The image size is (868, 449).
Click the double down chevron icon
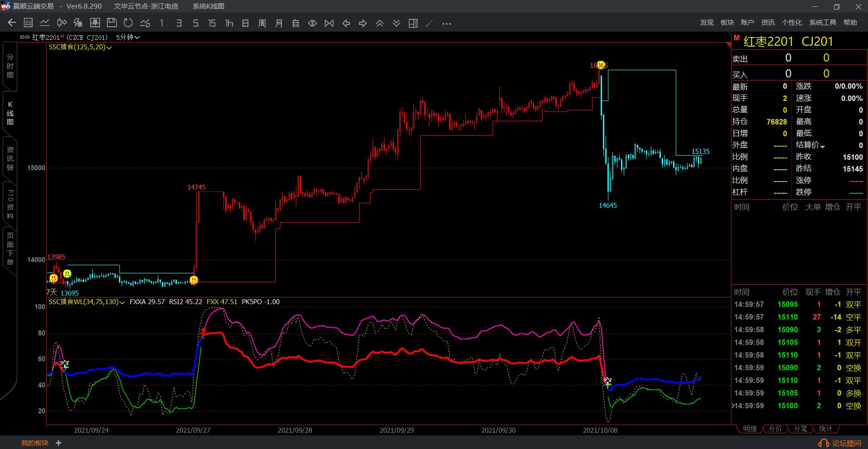396,23
